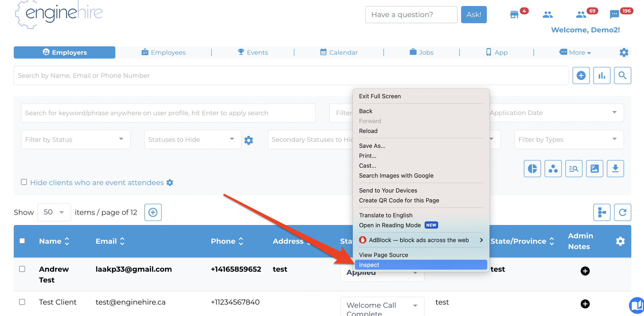Image resolution: width=644 pixels, height=316 pixels.
Task: Click the storefront icon with 4 badge
Action: 514,14
